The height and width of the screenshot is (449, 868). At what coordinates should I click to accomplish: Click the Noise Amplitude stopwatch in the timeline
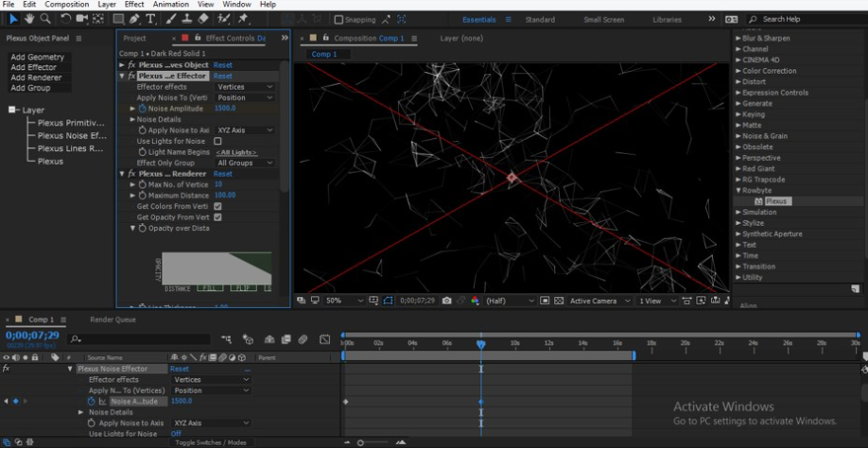[93, 401]
